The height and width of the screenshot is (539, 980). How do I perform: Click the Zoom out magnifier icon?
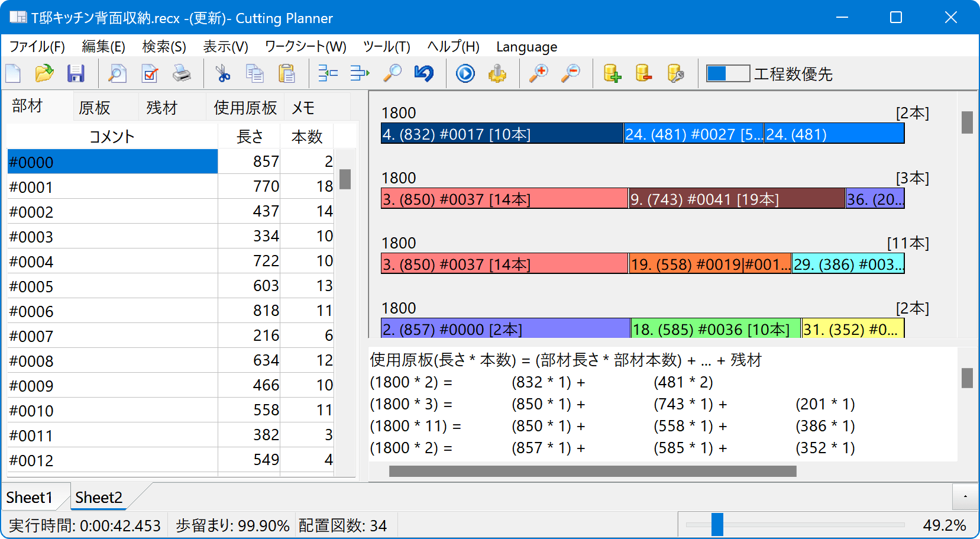571,74
